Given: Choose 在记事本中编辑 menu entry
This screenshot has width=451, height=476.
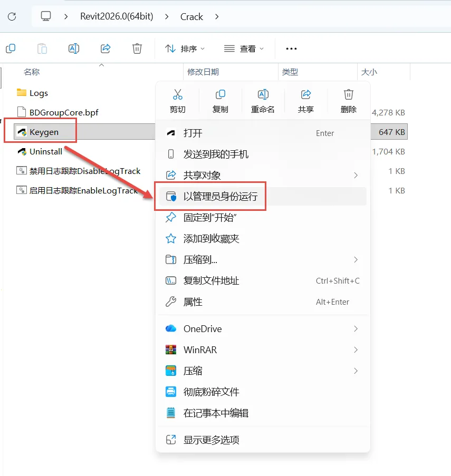Looking at the screenshot, I should click(x=263, y=413).
